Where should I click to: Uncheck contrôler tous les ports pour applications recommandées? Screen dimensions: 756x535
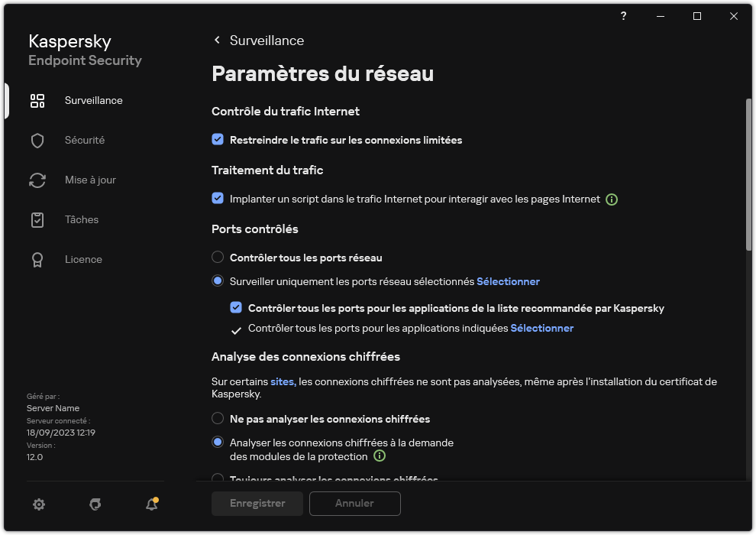236,308
